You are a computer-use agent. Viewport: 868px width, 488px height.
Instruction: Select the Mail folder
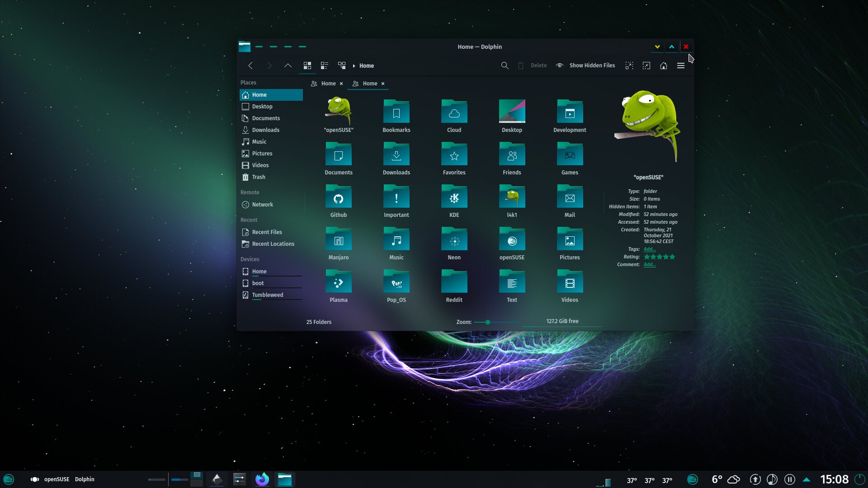click(570, 201)
